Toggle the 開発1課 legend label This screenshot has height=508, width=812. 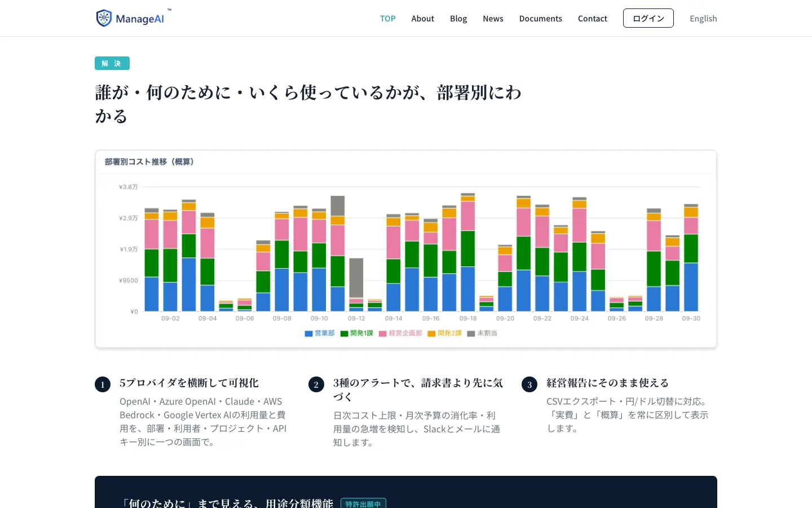[361, 333]
